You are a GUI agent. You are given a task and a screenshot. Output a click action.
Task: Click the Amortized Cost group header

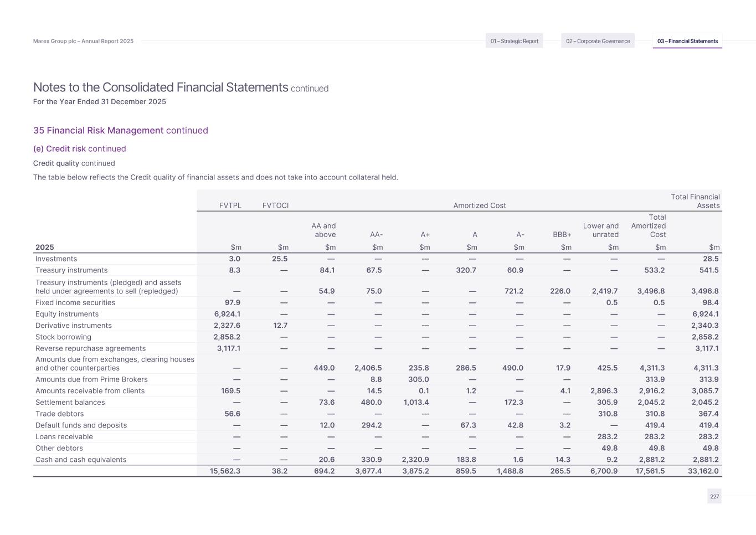pos(479,205)
